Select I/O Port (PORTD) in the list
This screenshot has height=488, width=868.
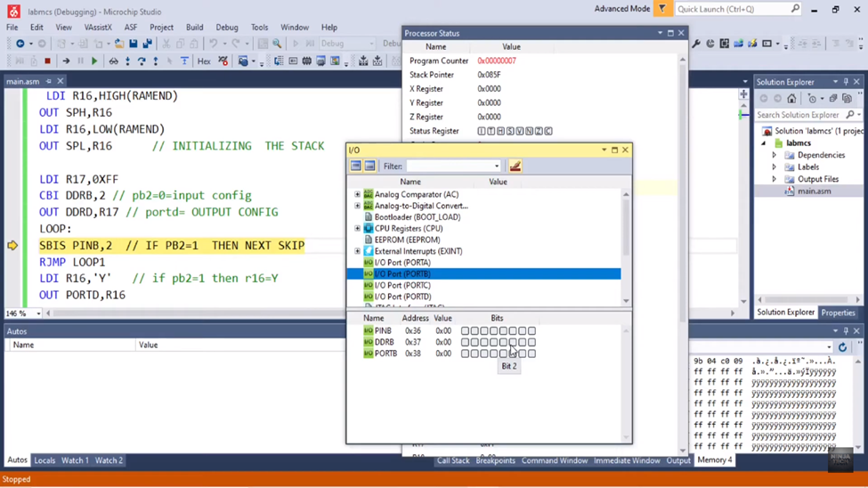(x=402, y=297)
